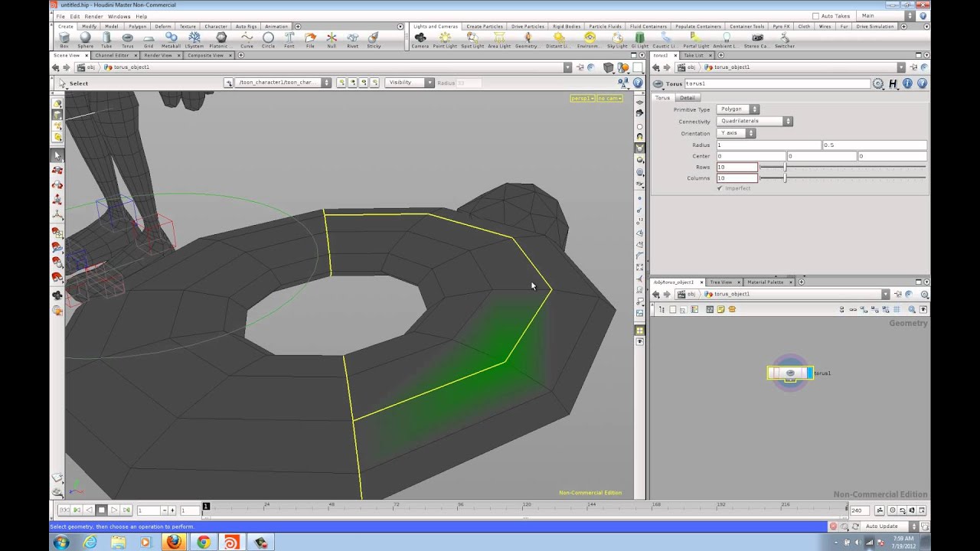Open Orientation Y axis dropdown

tap(736, 133)
